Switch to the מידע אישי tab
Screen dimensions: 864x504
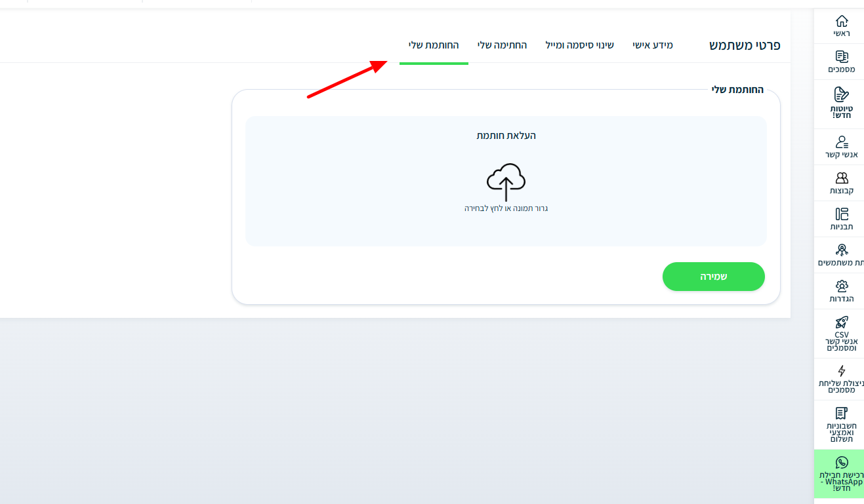point(652,45)
